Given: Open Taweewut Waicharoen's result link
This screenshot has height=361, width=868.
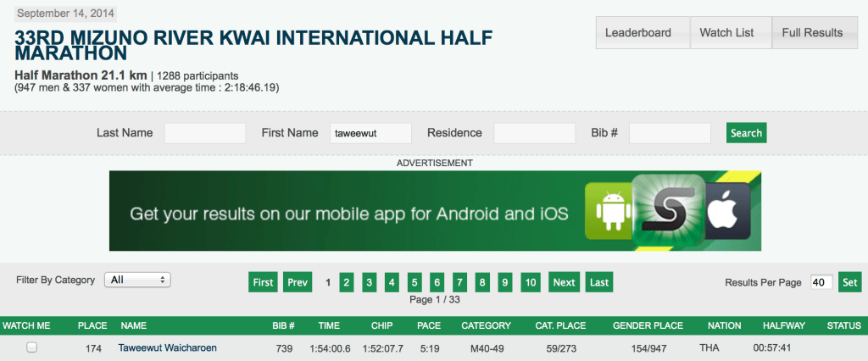Looking at the screenshot, I should (167, 347).
